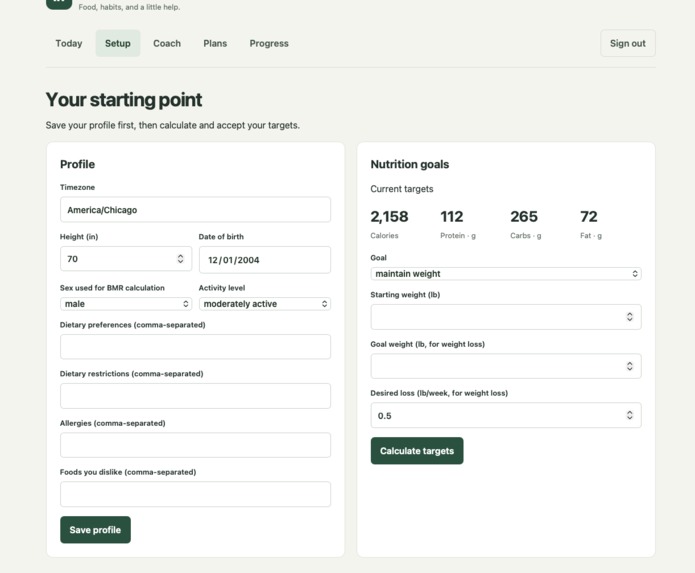Click the Your starting point heading
The height and width of the screenshot is (573, 695).
pyautogui.click(x=124, y=100)
